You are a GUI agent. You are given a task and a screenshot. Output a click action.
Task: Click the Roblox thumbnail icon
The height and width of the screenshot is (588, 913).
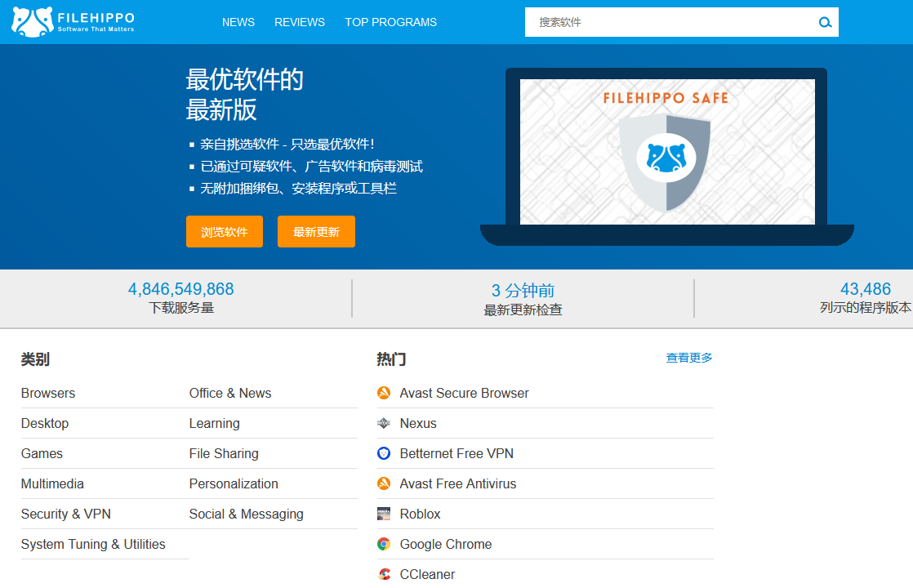[x=384, y=514]
